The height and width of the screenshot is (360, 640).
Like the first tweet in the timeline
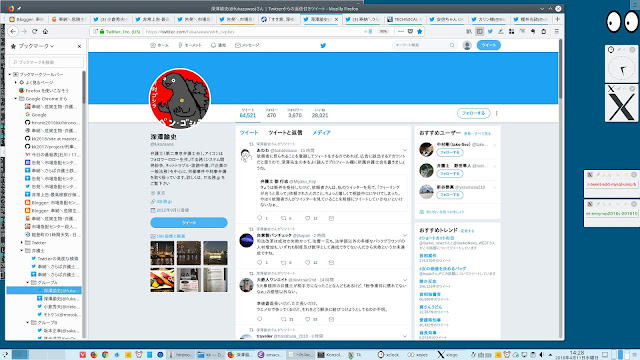coord(308,218)
